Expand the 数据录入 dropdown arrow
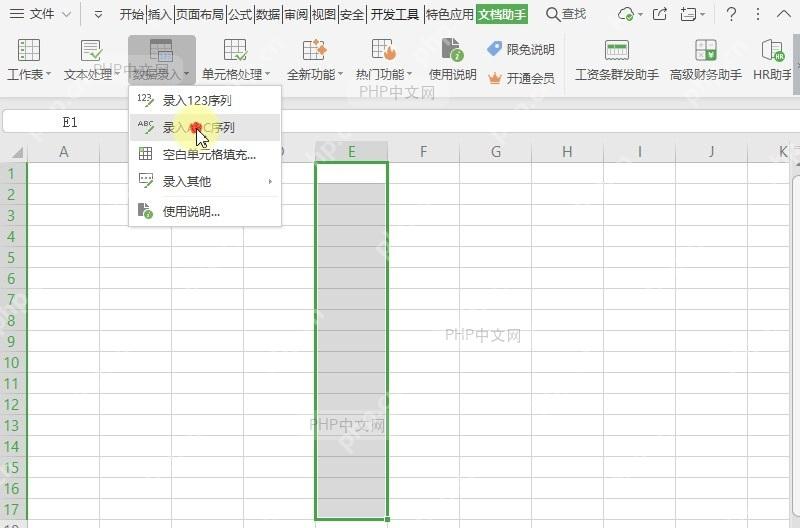The width and height of the screenshot is (800, 528). point(186,74)
